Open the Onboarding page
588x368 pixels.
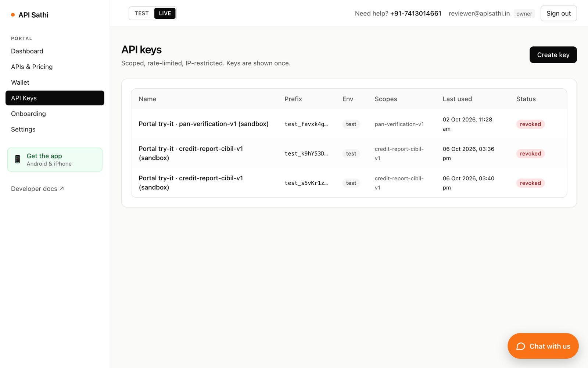(x=55, y=114)
